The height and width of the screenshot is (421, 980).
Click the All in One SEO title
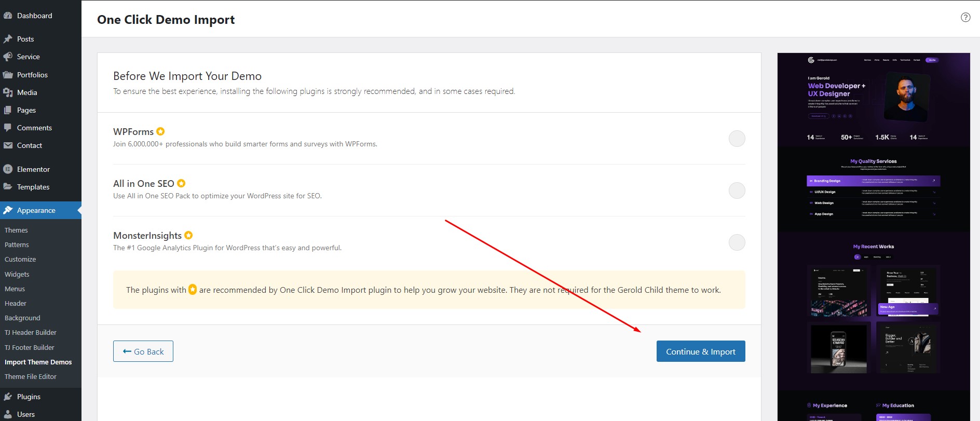click(144, 184)
